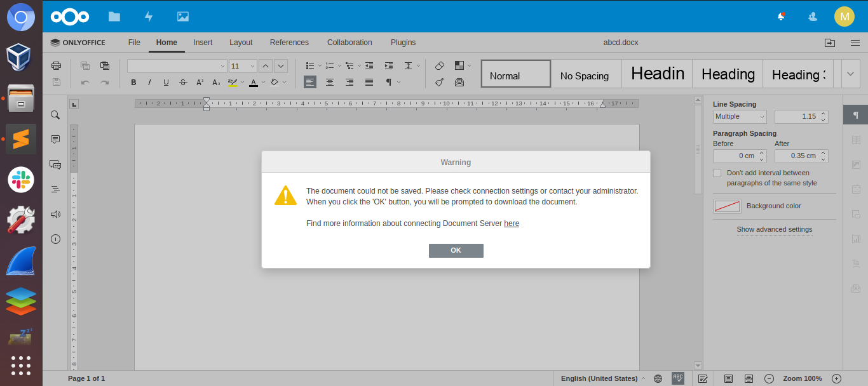Switch to the References tab
Screen dimensions: 868x386
(x=289, y=43)
